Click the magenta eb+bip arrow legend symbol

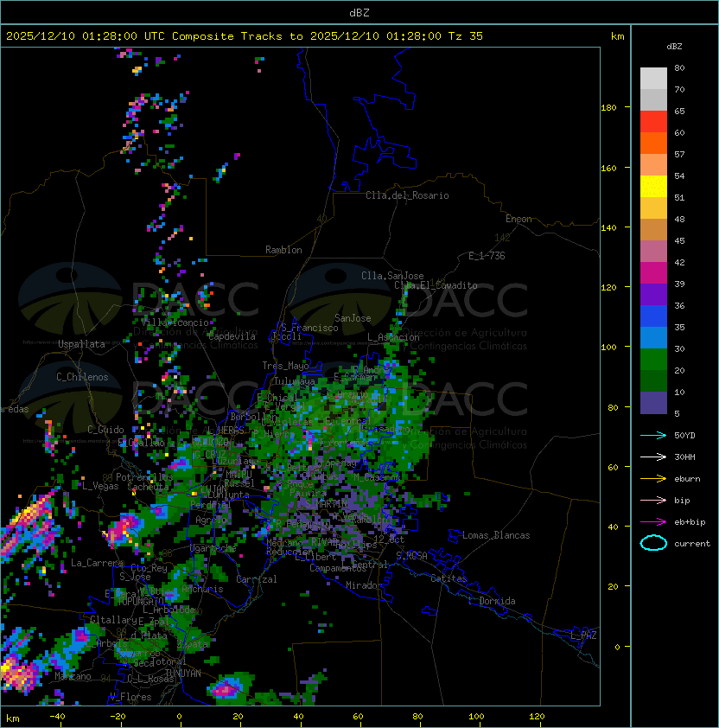(x=653, y=522)
